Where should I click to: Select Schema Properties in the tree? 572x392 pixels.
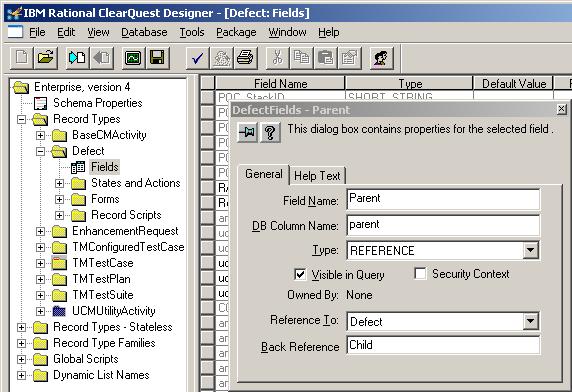[98, 103]
